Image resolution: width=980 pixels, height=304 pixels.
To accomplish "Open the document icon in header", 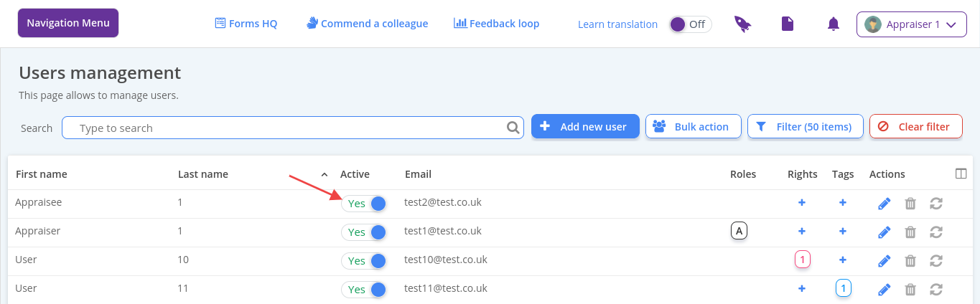I will pyautogui.click(x=788, y=24).
